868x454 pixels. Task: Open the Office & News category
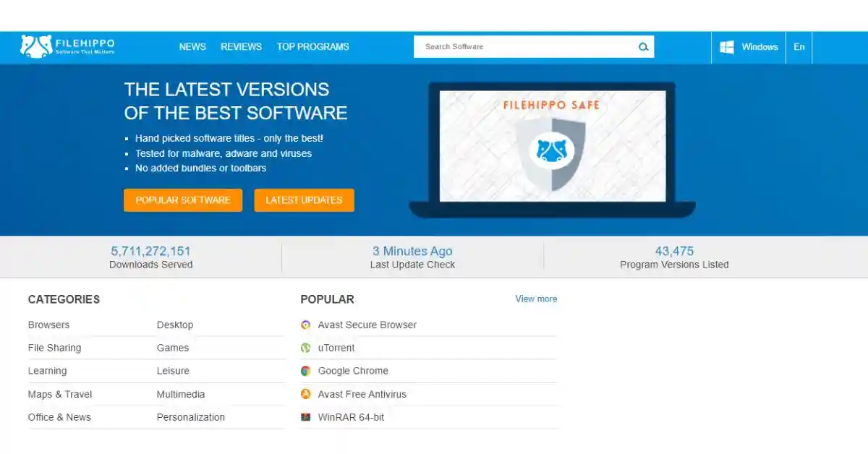point(59,417)
